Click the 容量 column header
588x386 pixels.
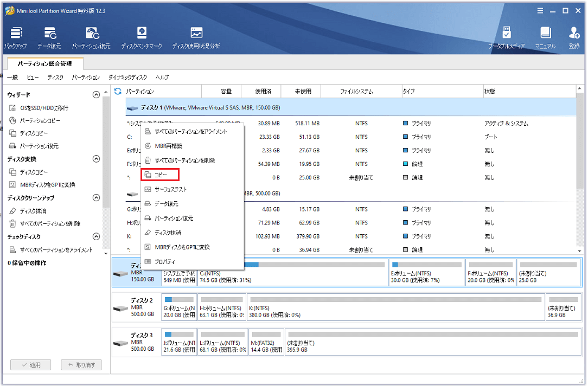tap(226, 91)
